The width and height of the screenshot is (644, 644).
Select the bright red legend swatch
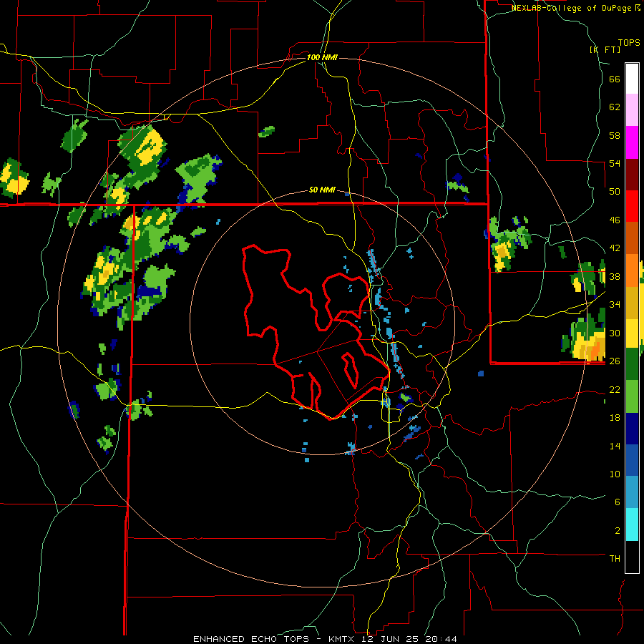pyautogui.click(x=632, y=206)
